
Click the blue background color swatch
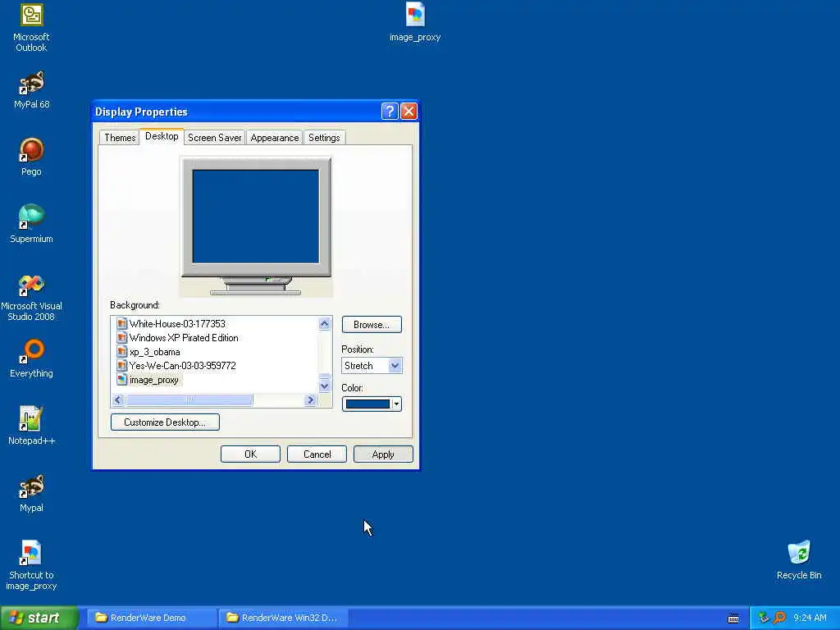tap(367, 404)
